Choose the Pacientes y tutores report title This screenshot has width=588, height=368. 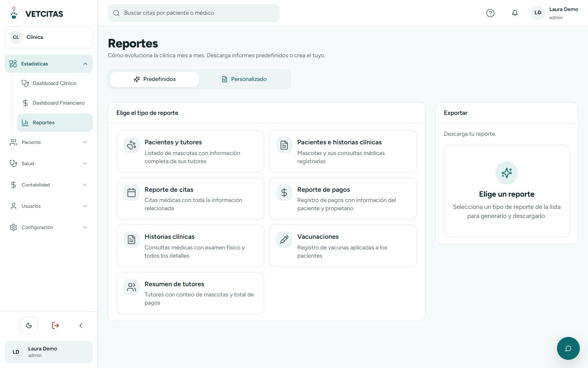point(173,142)
